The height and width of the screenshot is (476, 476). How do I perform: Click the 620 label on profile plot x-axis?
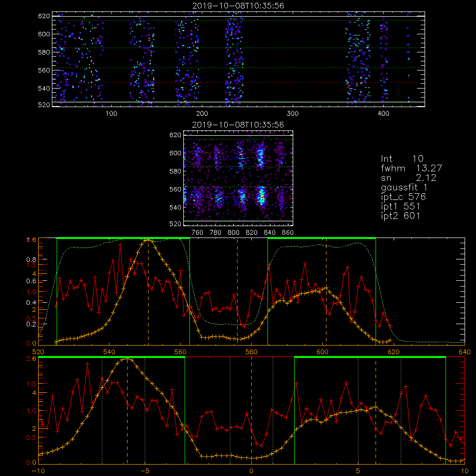pyautogui.click(x=394, y=352)
